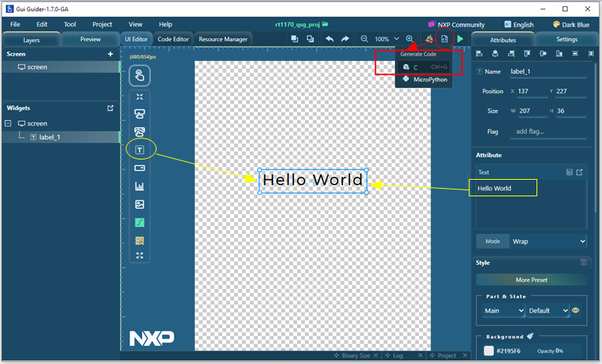The height and width of the screenshot is (364, 602).
Task: Open the NXP Community link
Action: (x=457, y=25)
